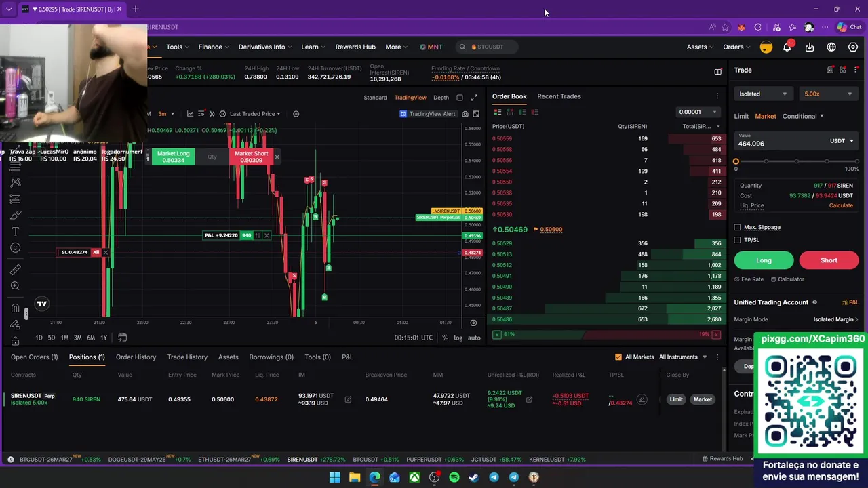Switch to the Order History tab
The height and width of the screenshot is (488, 868).
pos(136,357)
